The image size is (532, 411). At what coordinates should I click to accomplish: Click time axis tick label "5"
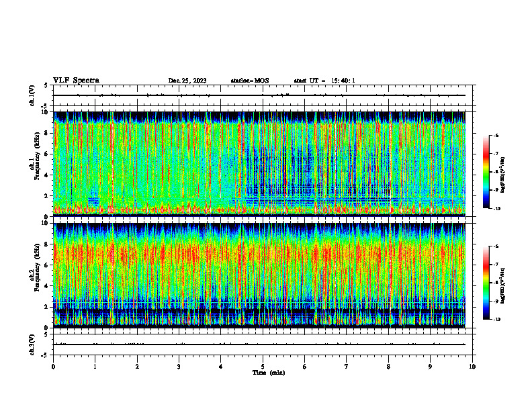click(x=263, y=367)
